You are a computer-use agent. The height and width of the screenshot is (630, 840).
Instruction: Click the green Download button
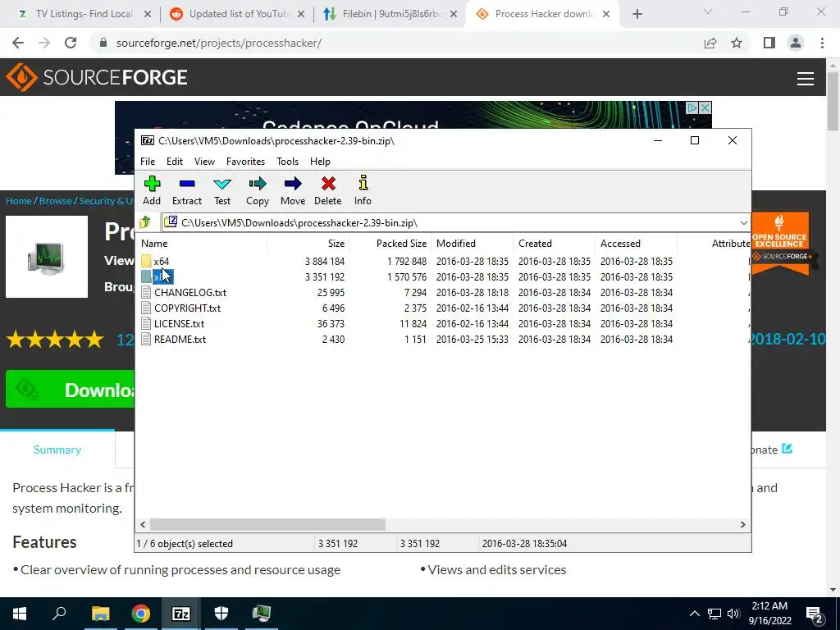pos(71,390)
